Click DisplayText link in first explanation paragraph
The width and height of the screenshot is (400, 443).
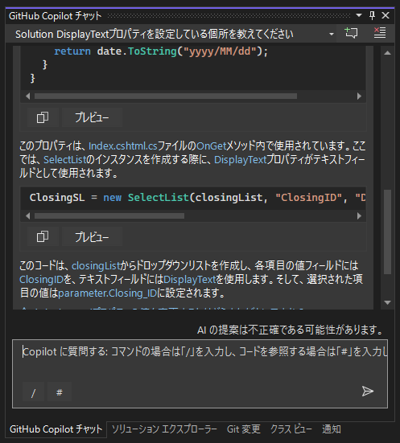pos(240,160)
